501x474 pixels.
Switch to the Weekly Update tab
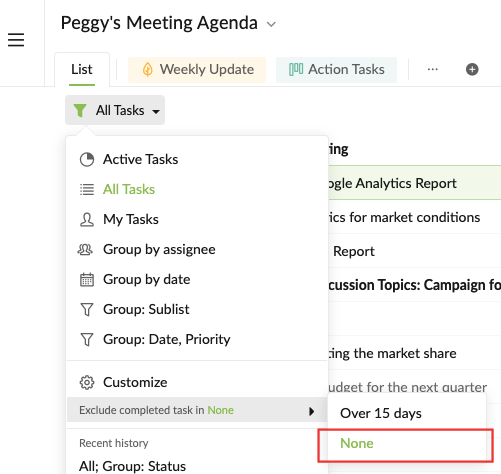coord(197,70)
